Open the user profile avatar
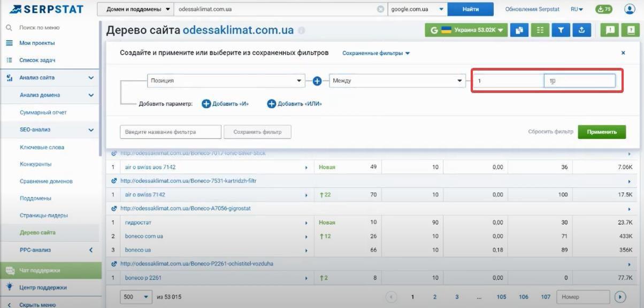644x308 pixels. tap(629, 9)
